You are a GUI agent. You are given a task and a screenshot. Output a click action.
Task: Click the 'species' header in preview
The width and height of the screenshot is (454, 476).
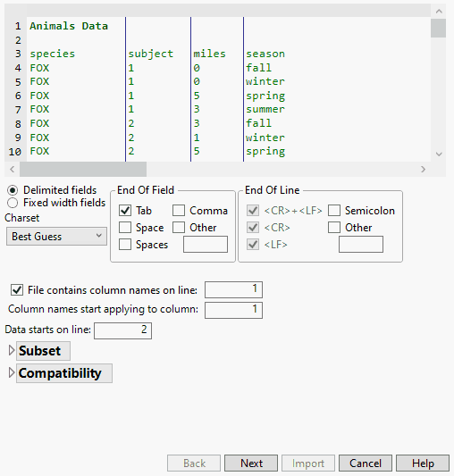click(x=52, y=54)
